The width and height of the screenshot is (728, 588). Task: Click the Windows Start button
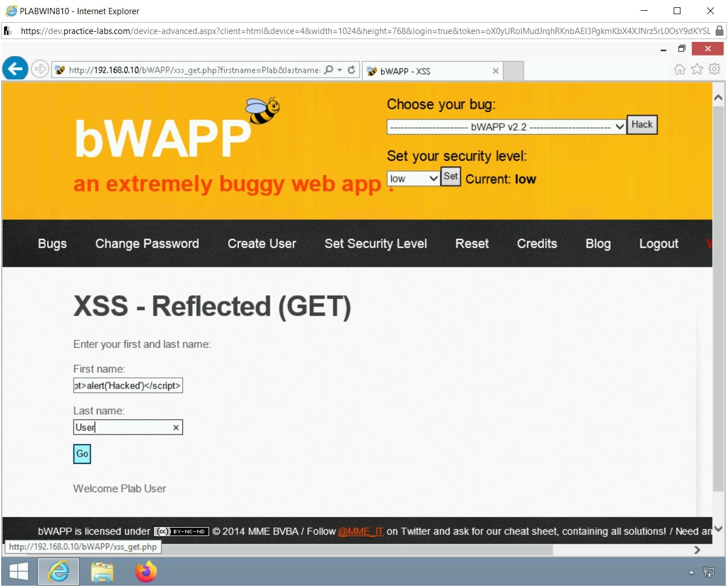(18, 572)
